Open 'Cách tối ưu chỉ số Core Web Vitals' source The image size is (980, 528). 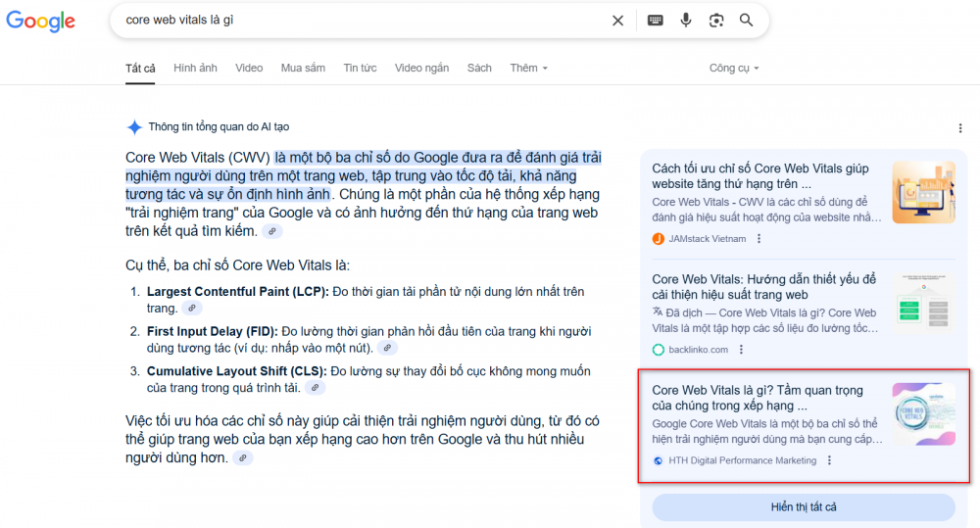pyautogui.click(x=760, y=176)
